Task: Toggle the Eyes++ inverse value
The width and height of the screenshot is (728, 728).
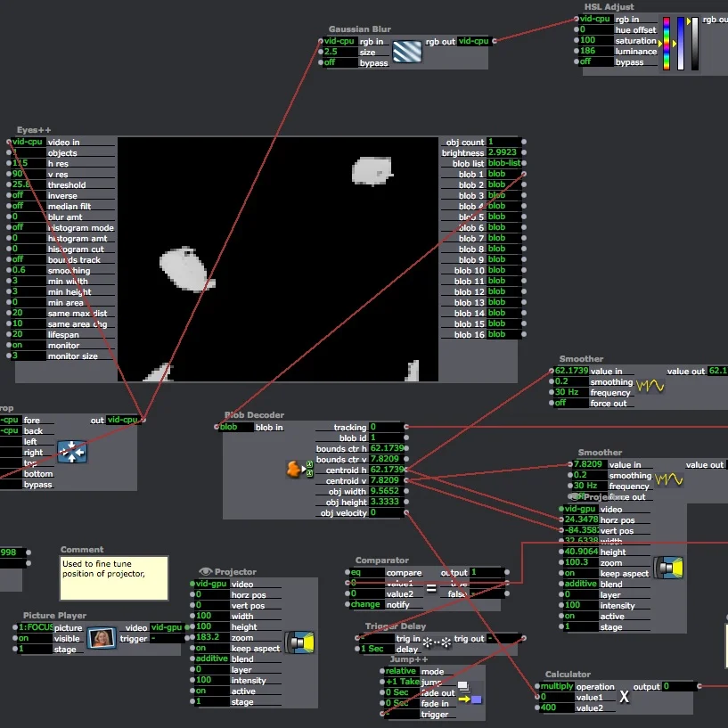Action: (29, 195)
